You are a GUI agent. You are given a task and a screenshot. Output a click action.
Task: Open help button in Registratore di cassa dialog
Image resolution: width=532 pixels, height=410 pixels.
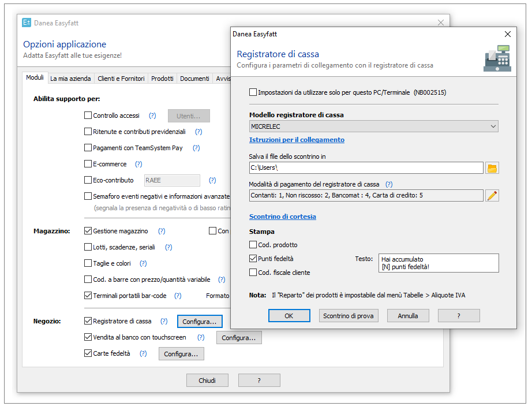pyautogui.click(x=459, y=315)
